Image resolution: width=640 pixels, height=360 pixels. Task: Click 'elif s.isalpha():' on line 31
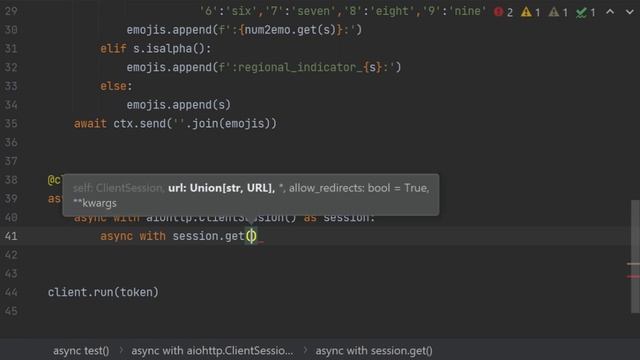[156, 49]
